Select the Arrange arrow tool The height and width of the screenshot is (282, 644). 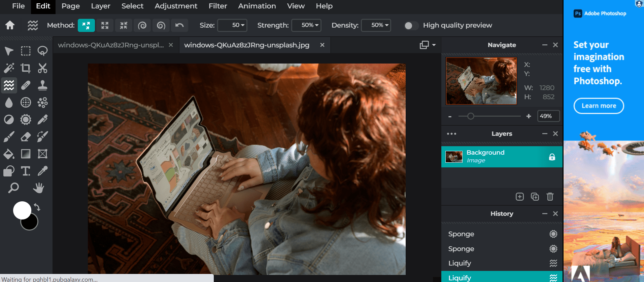tap(9, 51)
